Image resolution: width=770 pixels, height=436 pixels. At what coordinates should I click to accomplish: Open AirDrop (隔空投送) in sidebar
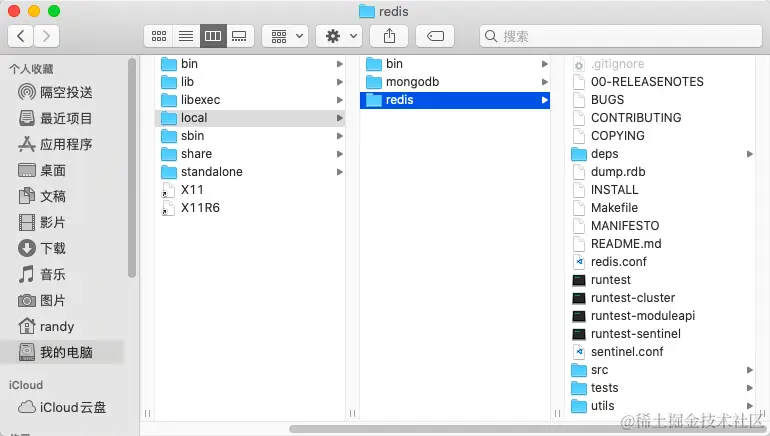click(x=55, y=92)
